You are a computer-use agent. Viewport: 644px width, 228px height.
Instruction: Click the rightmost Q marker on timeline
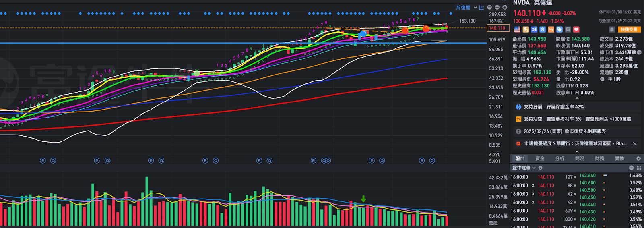coord(432,160)
